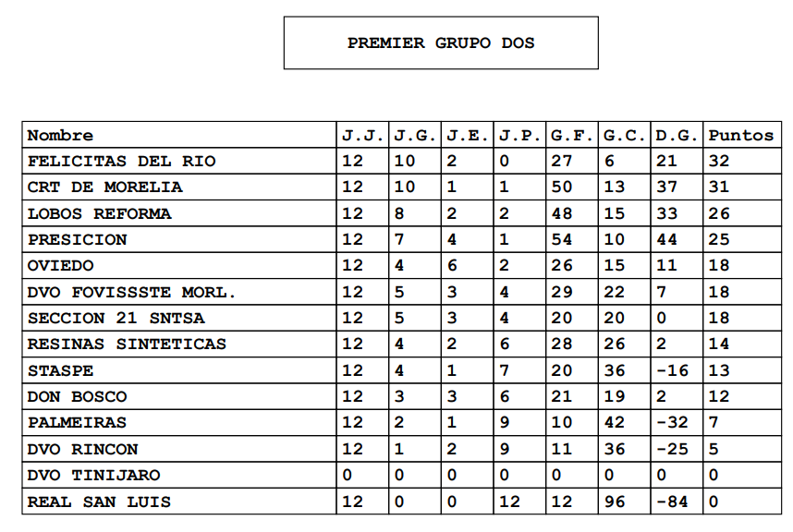The image size is (793, 532).
Task: Click the DVO TINIJARO team cell
Action: [x=93, y=475]
